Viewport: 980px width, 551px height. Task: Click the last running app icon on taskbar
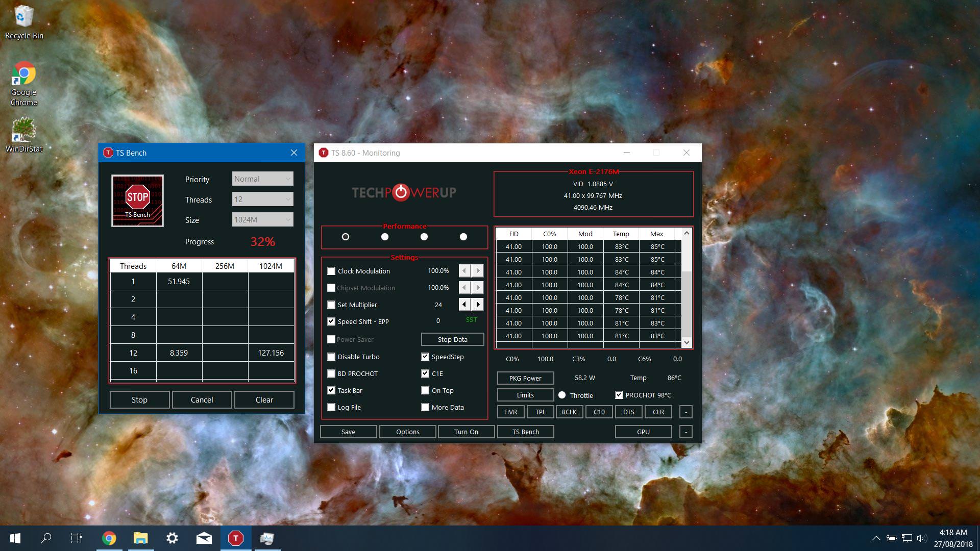267,538
